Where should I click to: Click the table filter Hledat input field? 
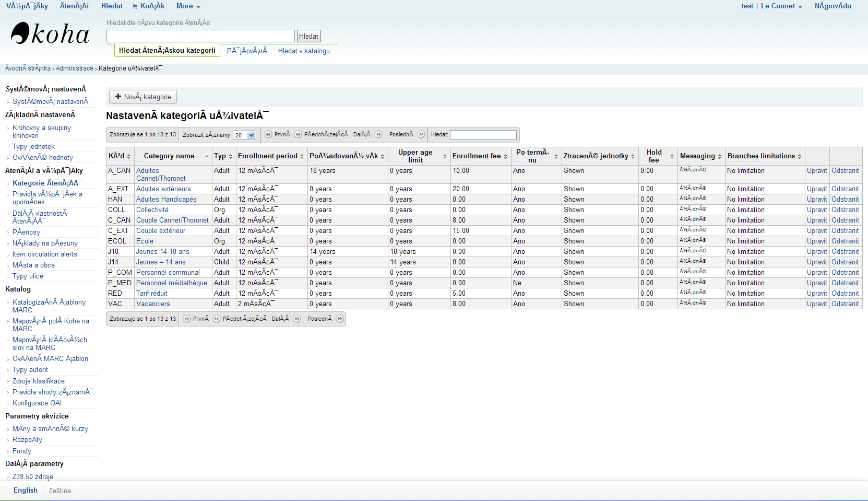[x=483, y=135]
